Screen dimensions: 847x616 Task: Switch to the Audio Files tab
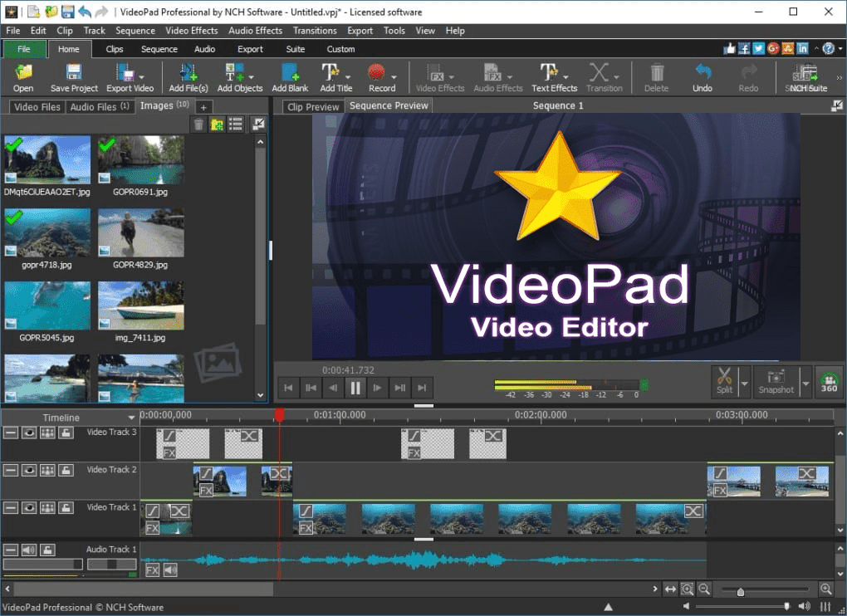pyautogui.click(x=93, y=106)
